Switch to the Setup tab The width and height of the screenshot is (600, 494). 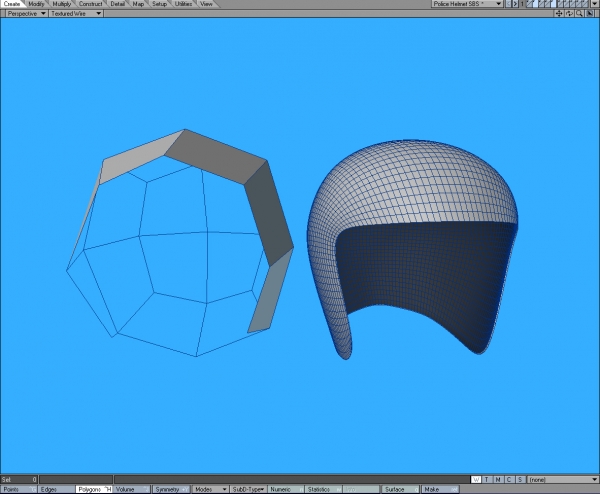(x=159, y=4)
